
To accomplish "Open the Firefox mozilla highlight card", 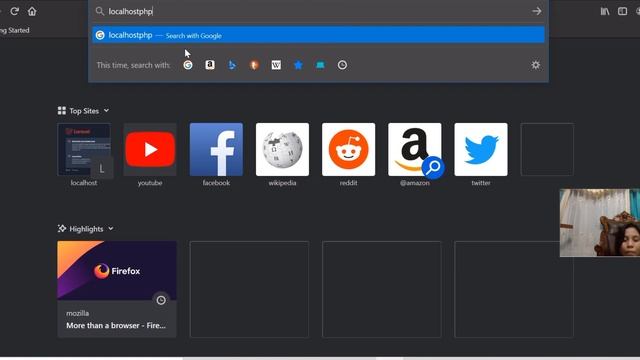I will (117, 289).
